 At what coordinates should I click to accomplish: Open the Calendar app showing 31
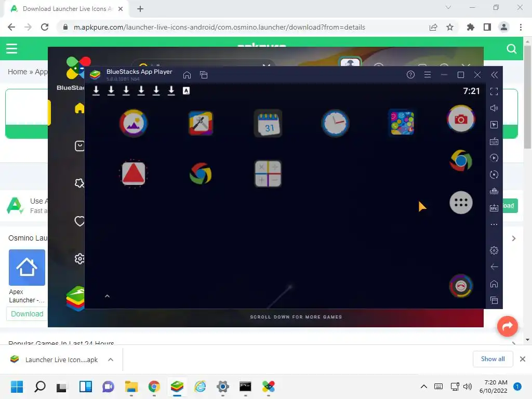268,123
